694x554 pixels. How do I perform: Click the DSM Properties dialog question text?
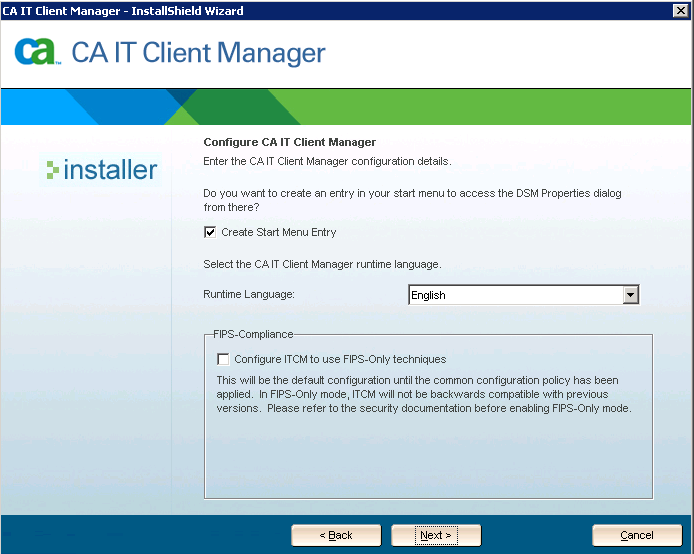tap(412, 200)
